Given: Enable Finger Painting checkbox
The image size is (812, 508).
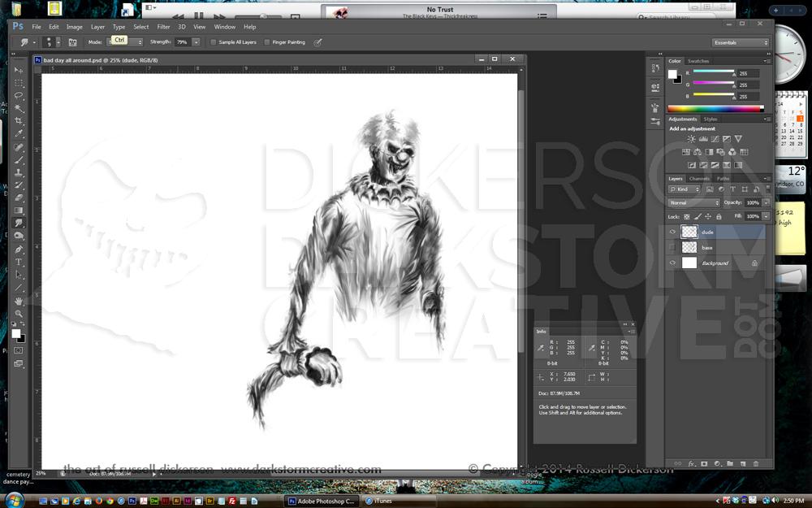Looking at the screenshot, I should (x=267, y=42).
